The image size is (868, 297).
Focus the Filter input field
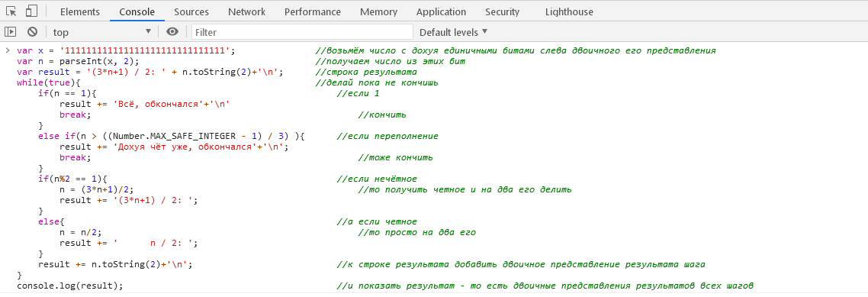[302, 32]
